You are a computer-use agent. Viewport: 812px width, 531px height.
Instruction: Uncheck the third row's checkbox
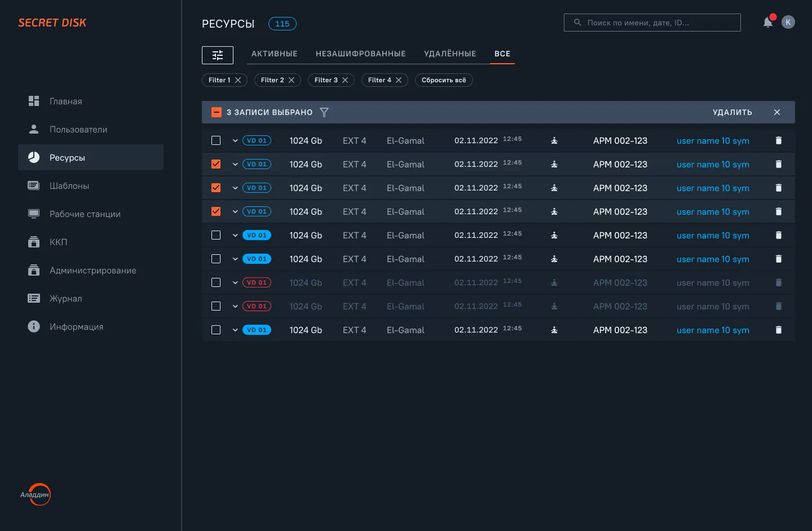point(216,188)
